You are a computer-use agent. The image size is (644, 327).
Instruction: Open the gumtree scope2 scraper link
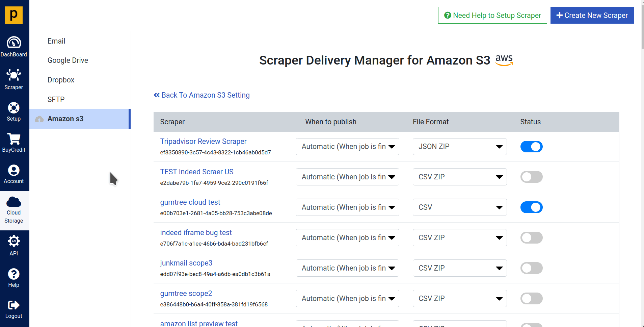(x=186, y=294)
